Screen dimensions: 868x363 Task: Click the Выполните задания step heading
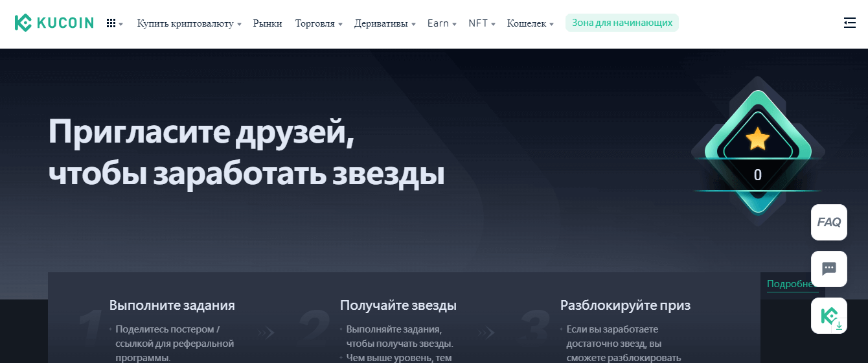coord(172,305)
